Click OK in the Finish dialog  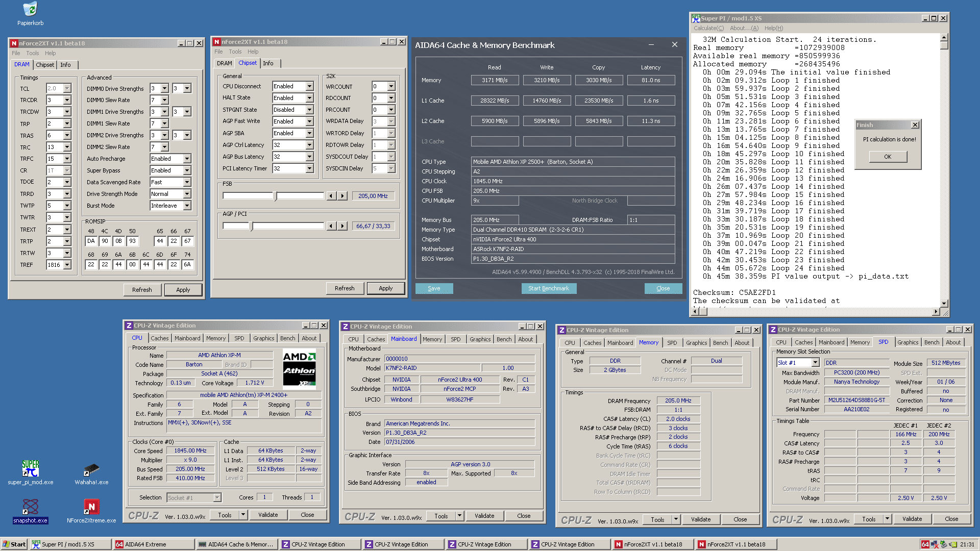click(x=888, y=157)
